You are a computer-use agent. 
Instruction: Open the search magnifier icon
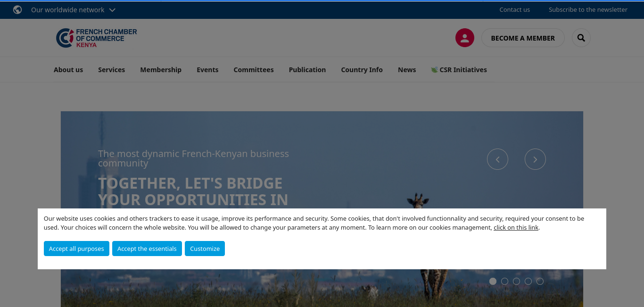[581, 38]
